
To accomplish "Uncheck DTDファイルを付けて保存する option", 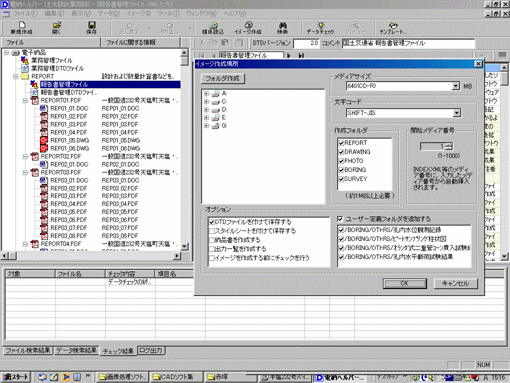I will click(212, 222).
